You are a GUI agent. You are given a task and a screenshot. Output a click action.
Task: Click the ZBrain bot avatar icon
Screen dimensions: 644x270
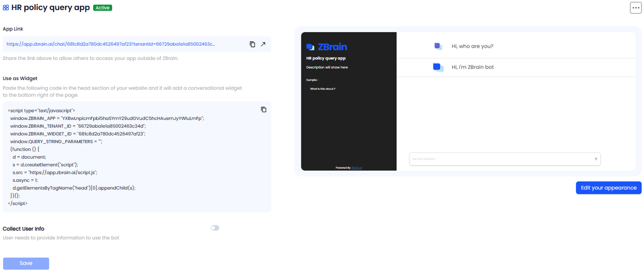click(438, 67)
